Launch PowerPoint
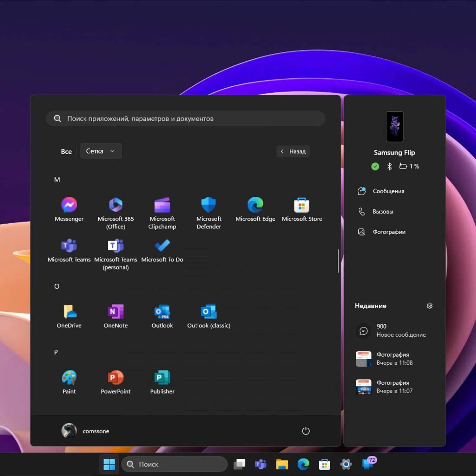Screen dimensions: 476x476 coord(116,382)
